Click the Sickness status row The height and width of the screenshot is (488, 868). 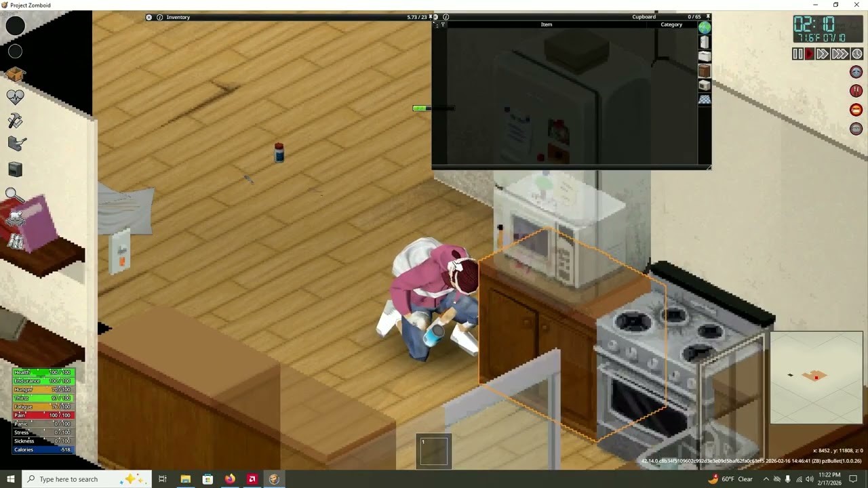click(x=43, y=441)
